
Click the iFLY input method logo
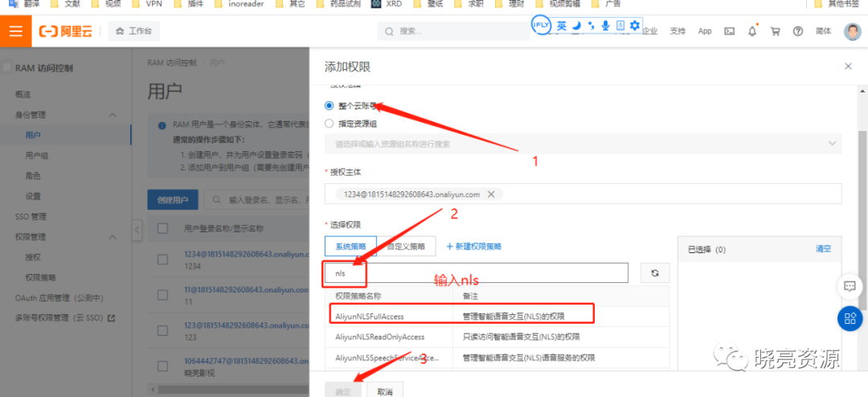pyautogui.click(x=540, y=25)
